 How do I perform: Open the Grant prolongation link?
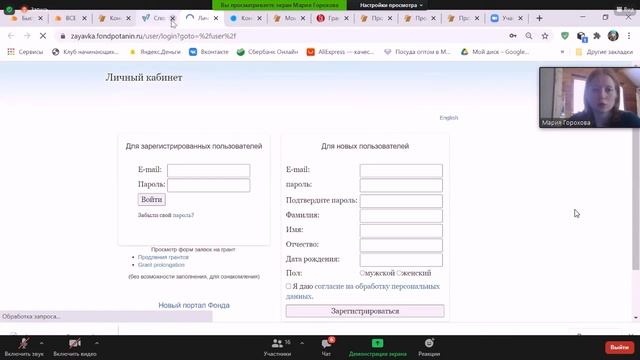(161, 265)
